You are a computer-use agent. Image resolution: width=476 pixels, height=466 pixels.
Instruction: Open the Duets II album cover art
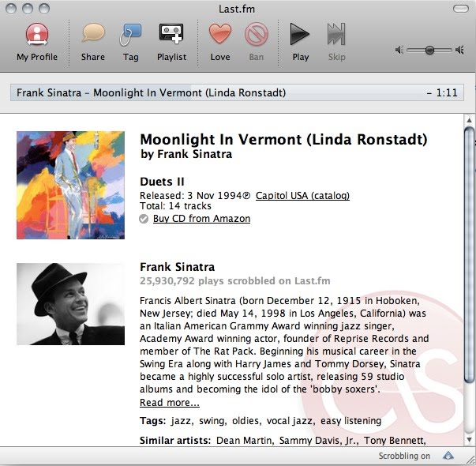pyautogui.click(x=70, y=185)
